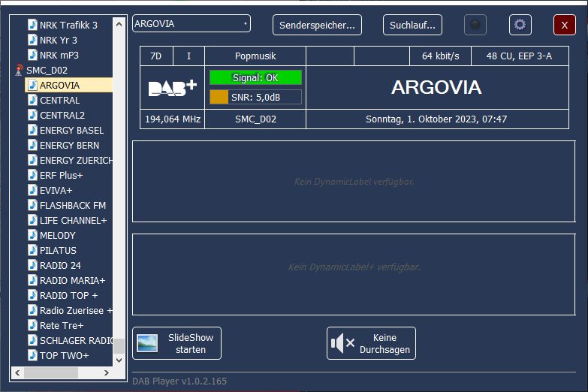Click note icon beside NRK Yr 3
Viewport: 588px width, 392px height.
click(x=32, y=40)
